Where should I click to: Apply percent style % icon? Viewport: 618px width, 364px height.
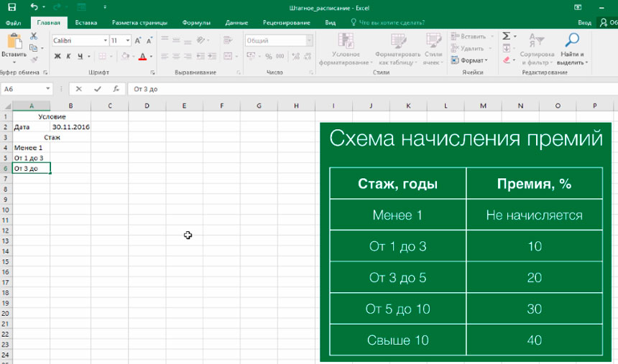pos(269,56)
